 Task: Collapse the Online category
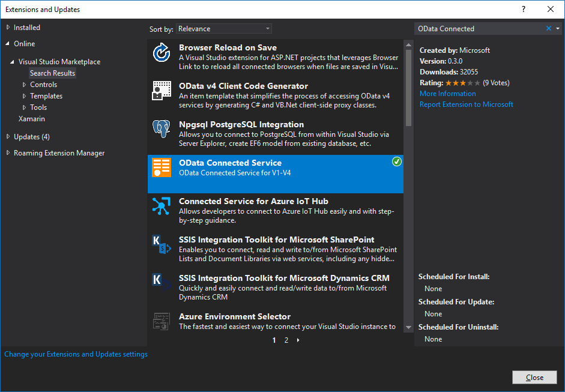pyautogui.click(x=8, y=44)
